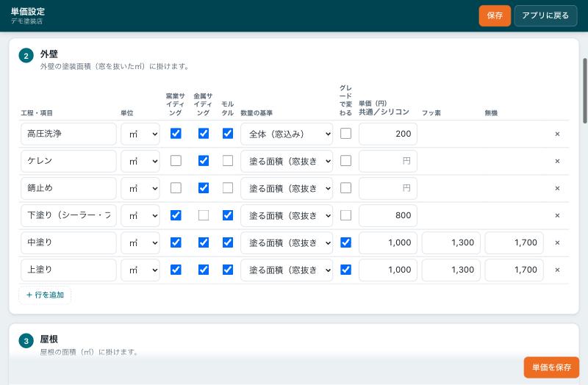This screenshot has height=385, width=588.
Task: Open unit dropdown for 上塗り
Action: click(140, 270)
